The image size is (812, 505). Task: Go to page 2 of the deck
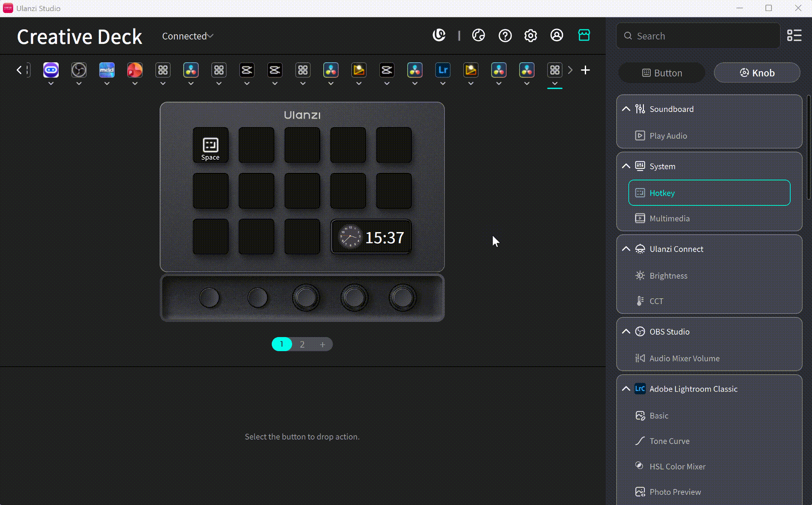302,345
